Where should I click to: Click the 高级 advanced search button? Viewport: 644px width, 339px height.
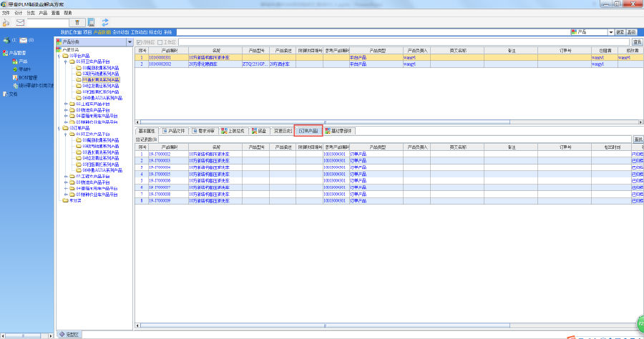pos(632,32)
